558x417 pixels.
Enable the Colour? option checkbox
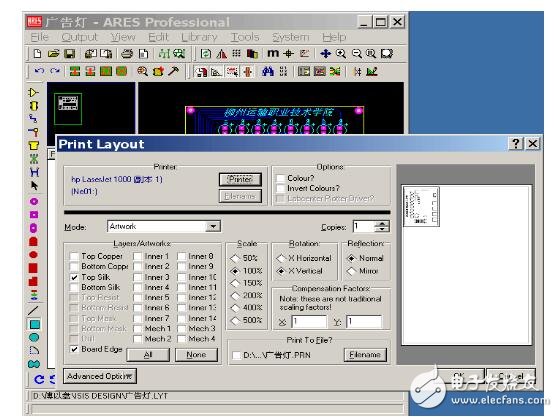[281, 178]
